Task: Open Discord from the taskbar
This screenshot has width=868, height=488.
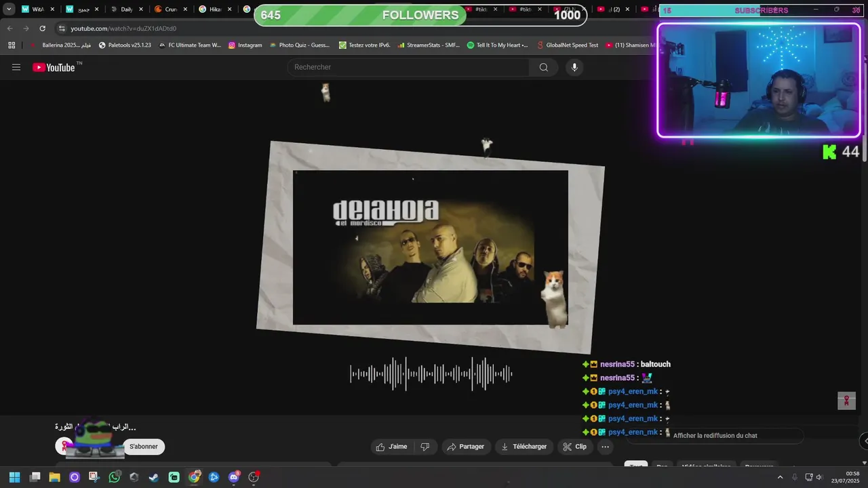Action: (x=234, y=477)
